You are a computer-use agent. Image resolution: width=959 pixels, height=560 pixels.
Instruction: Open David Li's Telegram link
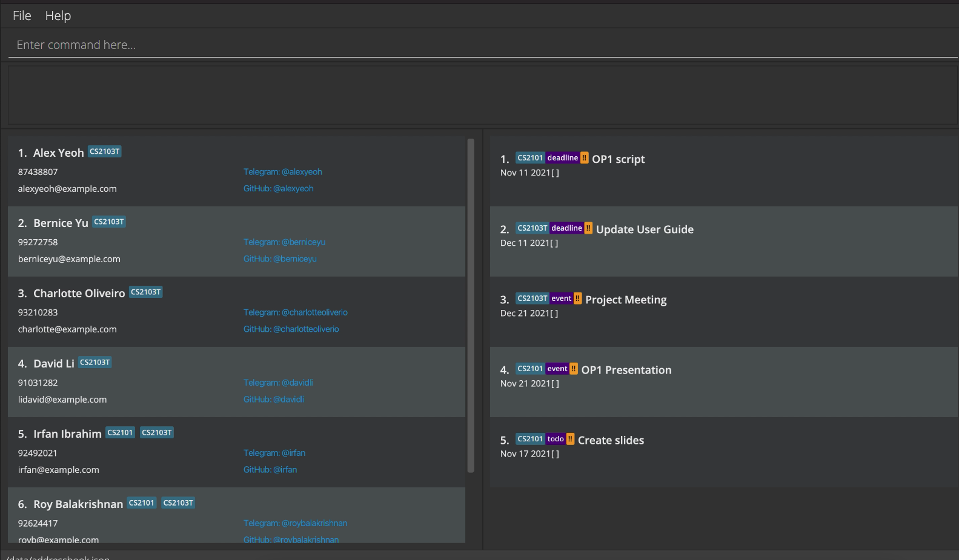click(x=278, y=383)
